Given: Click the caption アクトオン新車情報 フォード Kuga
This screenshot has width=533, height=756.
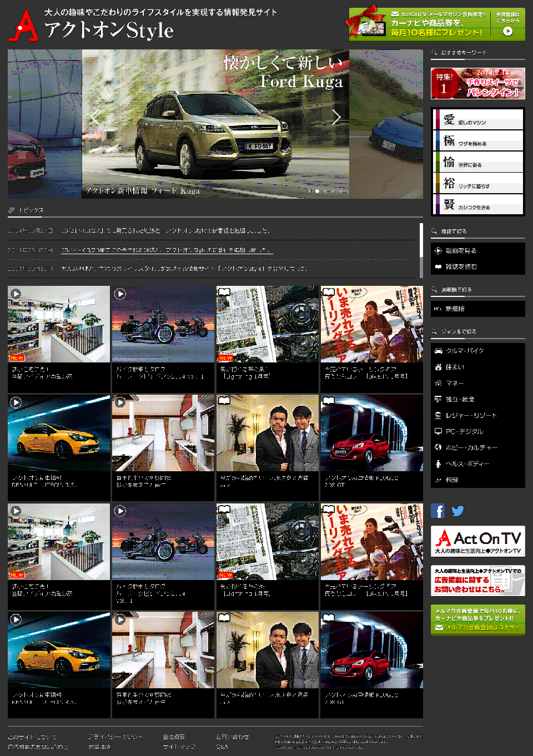Looking at the screenshot, I should click(143, 191).
